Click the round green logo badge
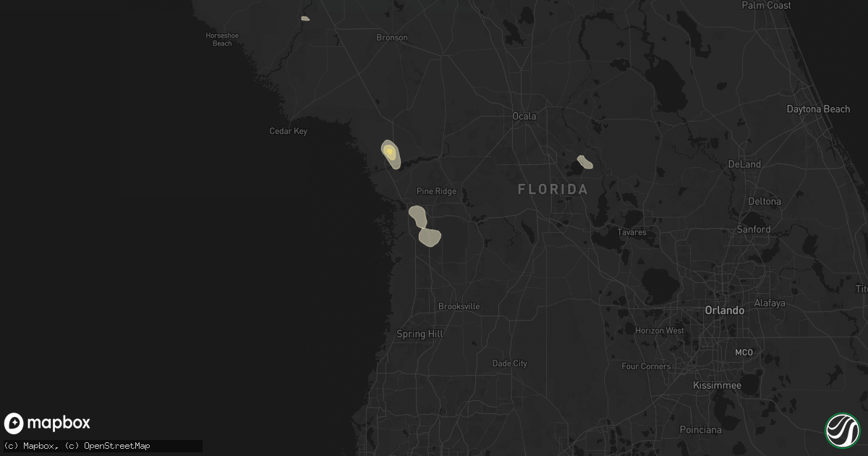Image resolution: width=868 pixels, height=456 pixels. (x=843, y=430)
